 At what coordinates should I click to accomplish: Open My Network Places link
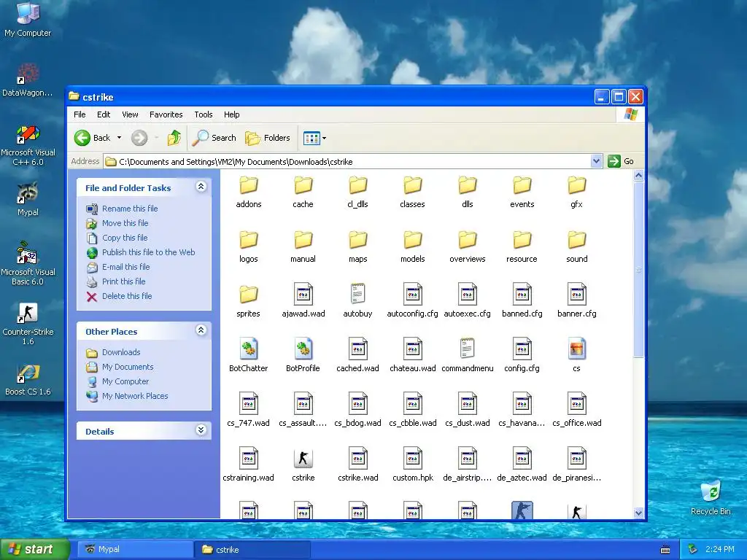point(135,396)
